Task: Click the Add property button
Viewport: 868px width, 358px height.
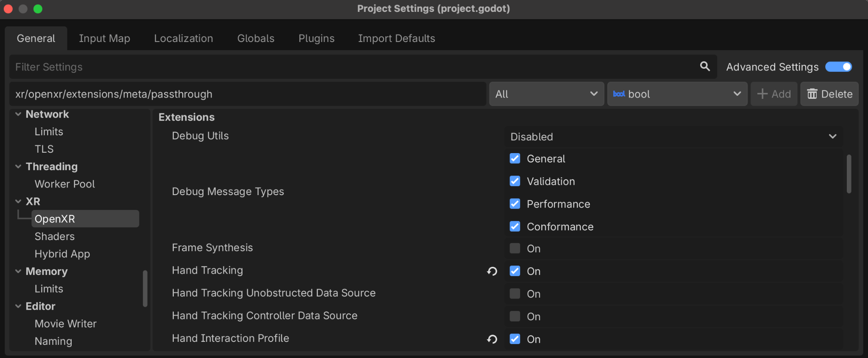Action: [774, 94]
